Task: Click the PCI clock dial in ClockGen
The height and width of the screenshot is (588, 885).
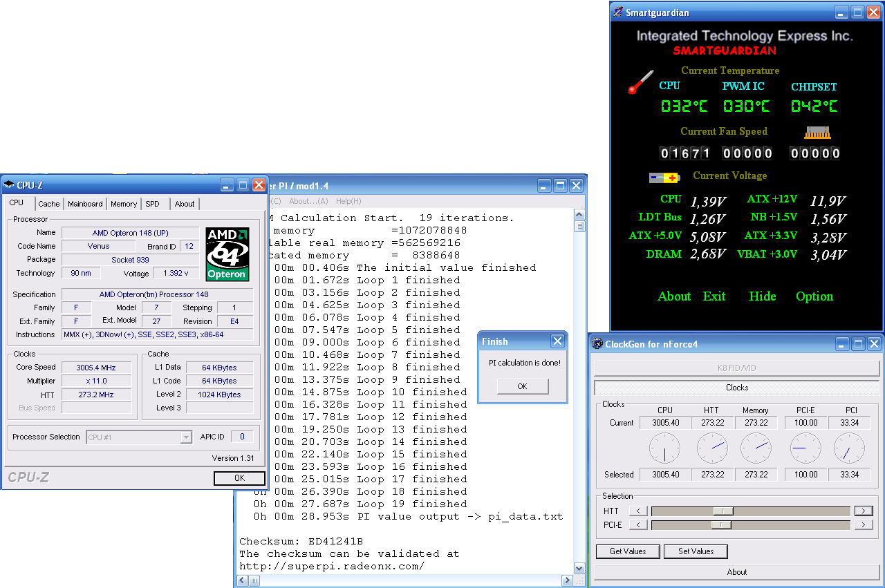Action: (x=849, y=448)
